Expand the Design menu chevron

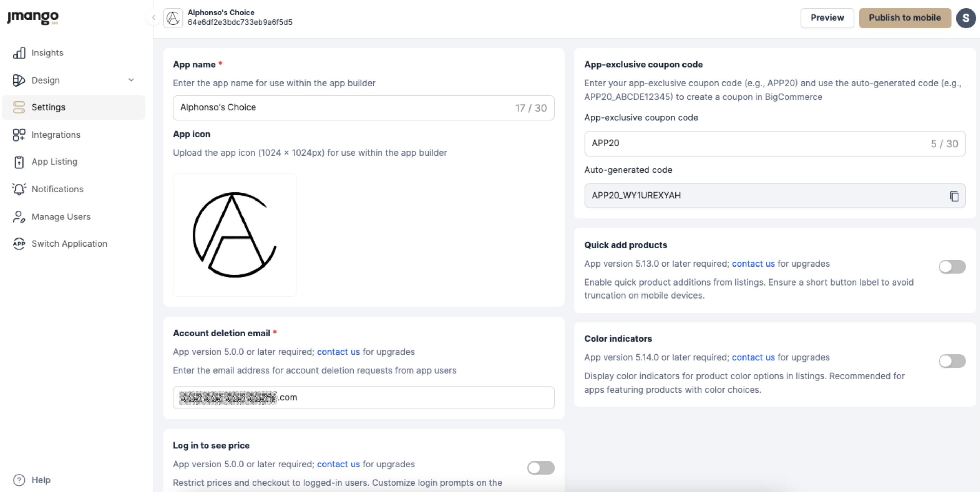[x=131, y=80]
